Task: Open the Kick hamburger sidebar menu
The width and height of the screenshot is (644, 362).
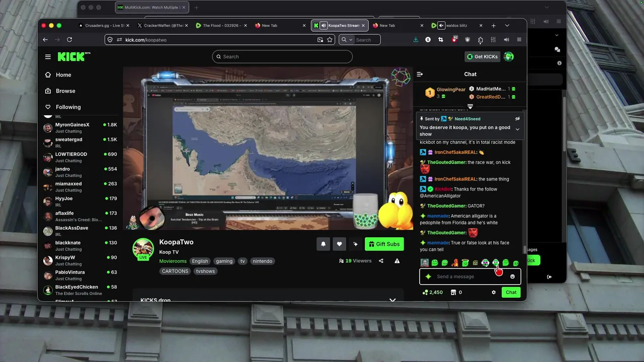Action: click(48, 57)
